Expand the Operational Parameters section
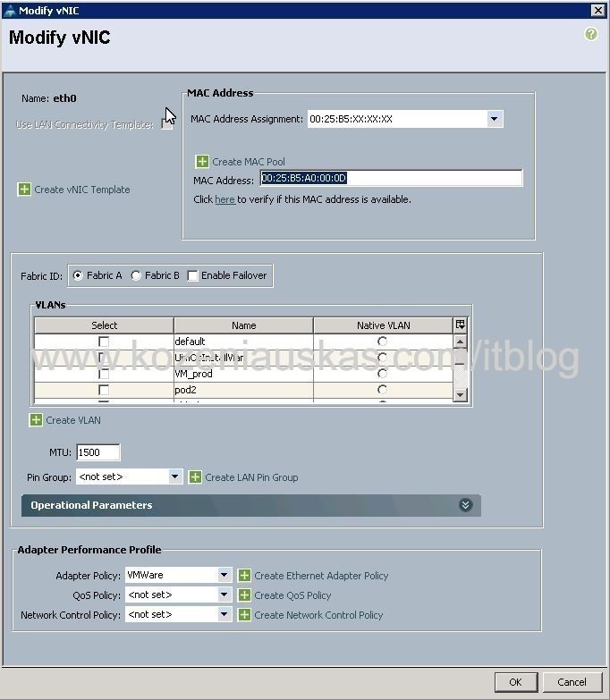 (465, 505)
